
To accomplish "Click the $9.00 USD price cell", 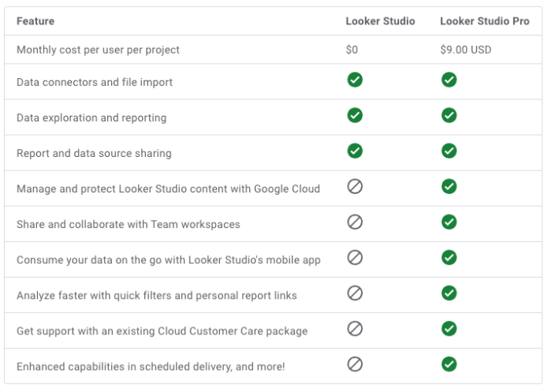I will point(465,50).
